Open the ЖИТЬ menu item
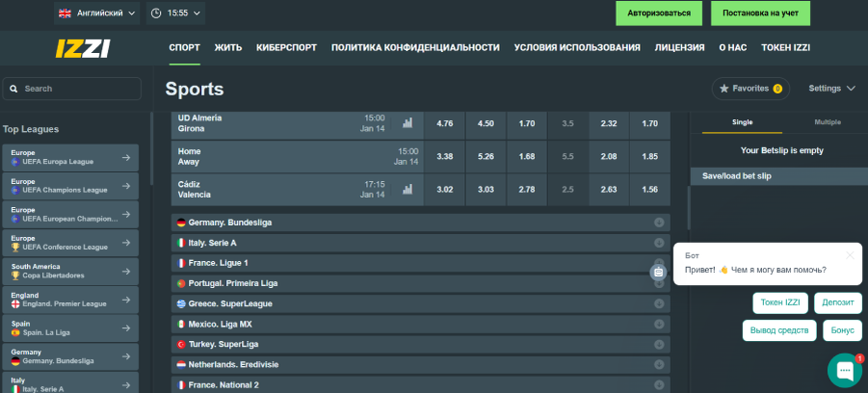 [228, 47]
